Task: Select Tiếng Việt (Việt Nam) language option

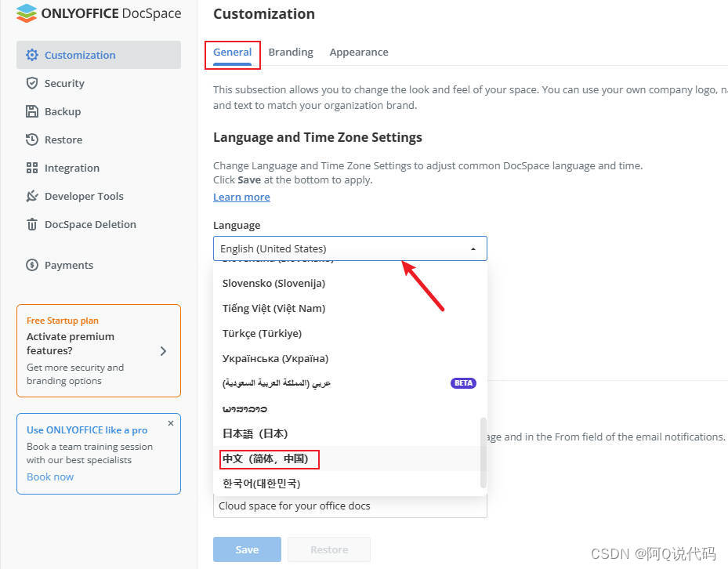Action: [x=350, y=309]
